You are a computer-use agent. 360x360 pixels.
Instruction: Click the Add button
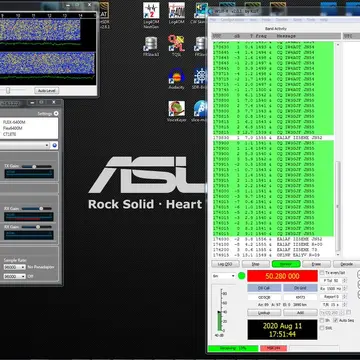click(300, 313)
